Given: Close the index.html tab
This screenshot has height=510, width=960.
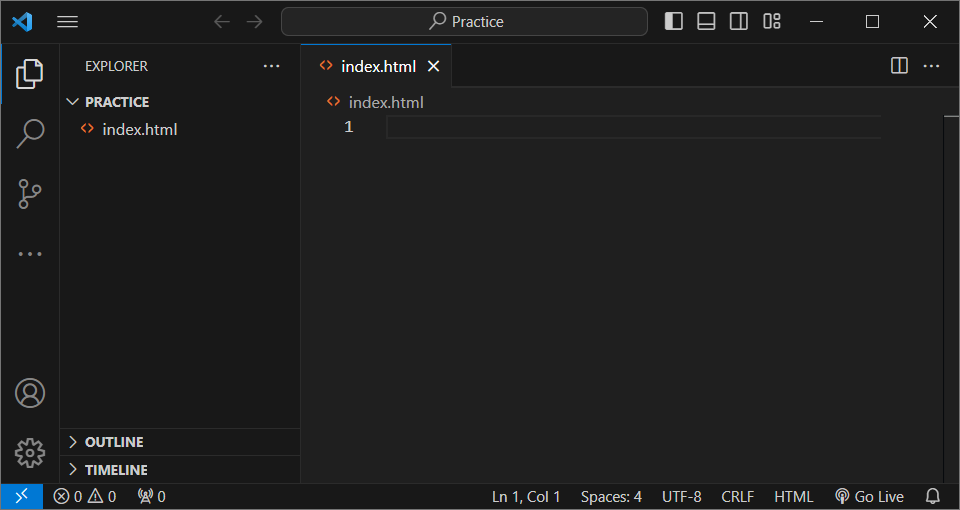Looking at the screenshot, I should click(433, 66).
